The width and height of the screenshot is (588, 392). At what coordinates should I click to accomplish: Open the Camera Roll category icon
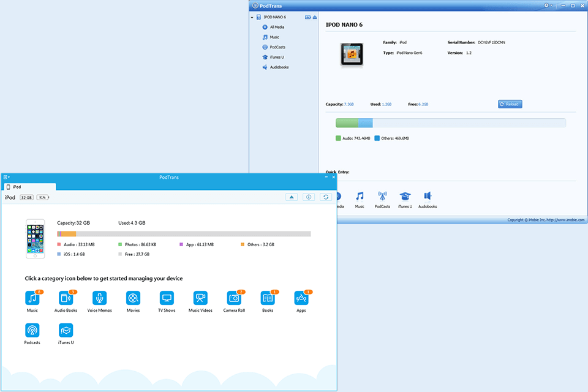pos(234,298)
